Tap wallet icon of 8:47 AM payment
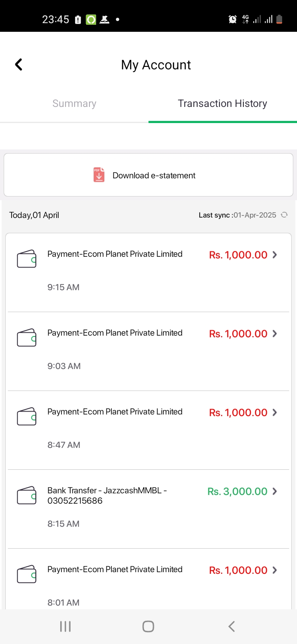The width and height of the screenshot is (297, 644). [x=27, y=417]
